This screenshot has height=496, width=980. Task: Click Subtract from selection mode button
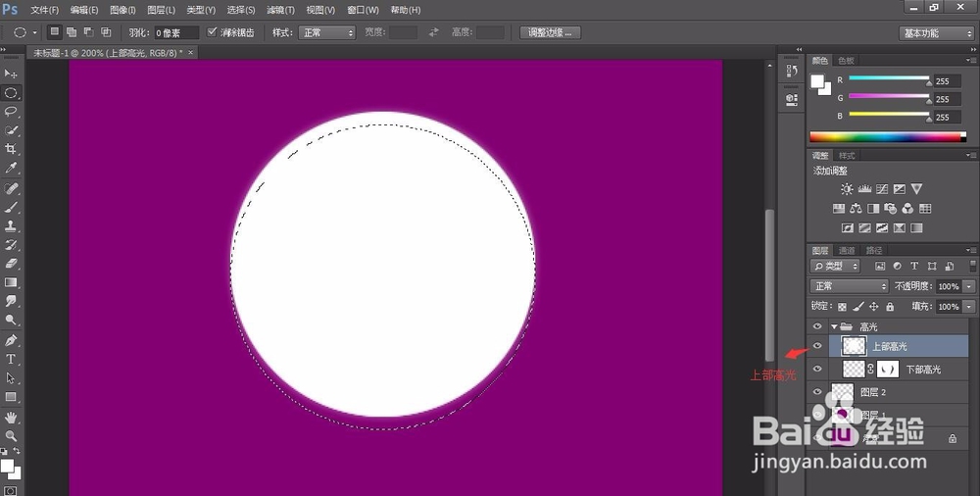[x=89, y=32]
